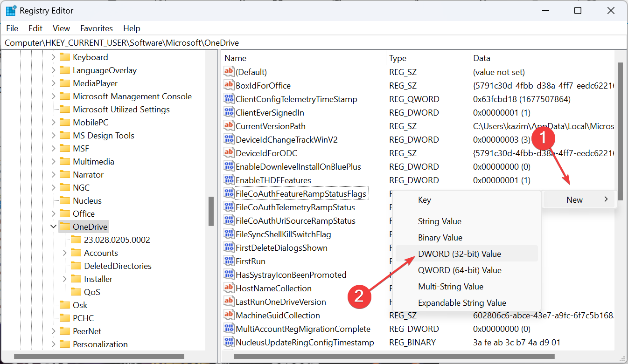Select the DeletedDirectories subkey
This screenshot has width=628, height=364.
pyautogui.click(x=118, y=266)
